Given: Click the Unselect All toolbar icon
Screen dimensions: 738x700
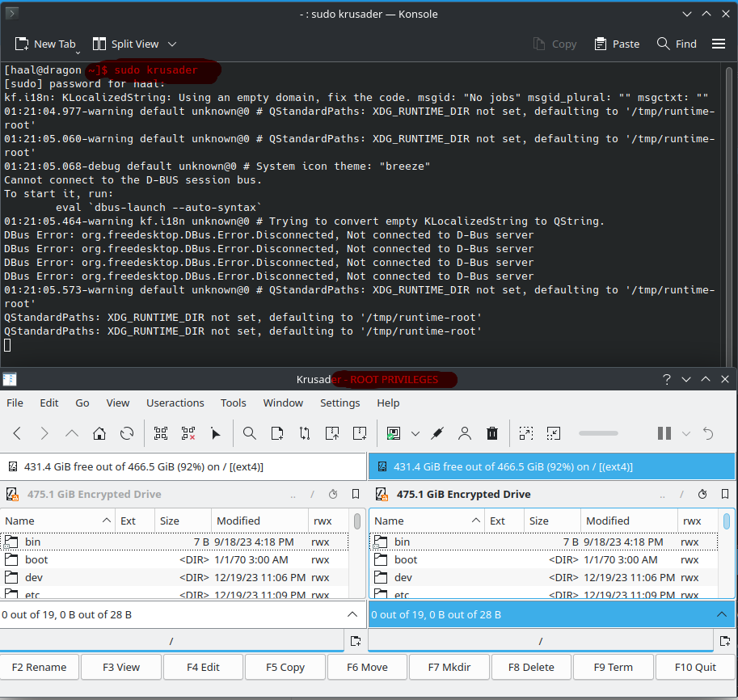Looking at the screenshot, I should coord(188,433).
